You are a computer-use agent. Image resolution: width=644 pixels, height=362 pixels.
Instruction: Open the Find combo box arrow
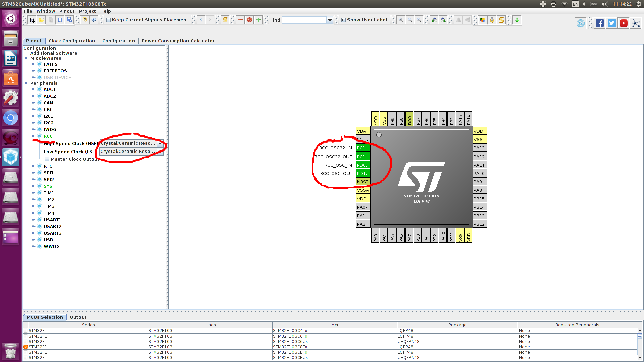[330, 20]
